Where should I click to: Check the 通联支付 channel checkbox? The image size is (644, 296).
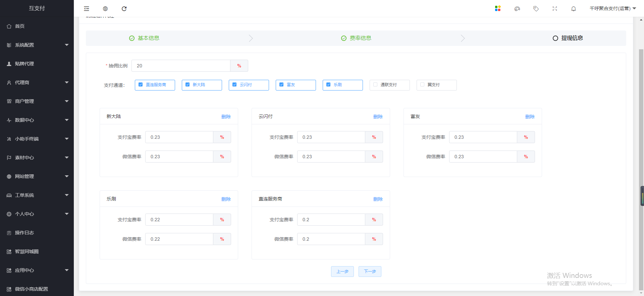pos(375,84)
